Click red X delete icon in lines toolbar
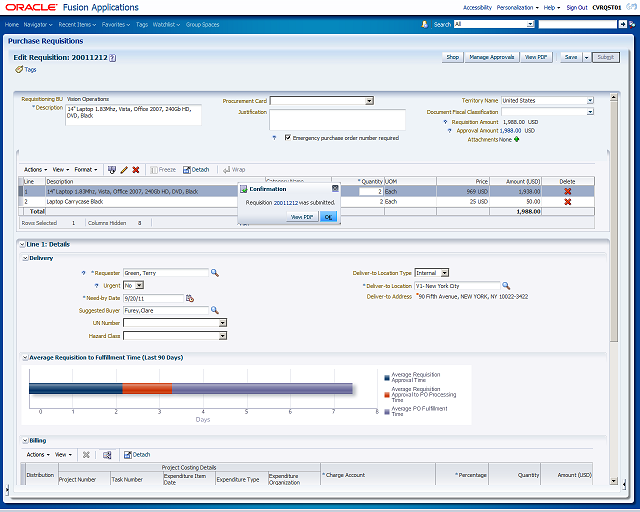 [136, 170]
